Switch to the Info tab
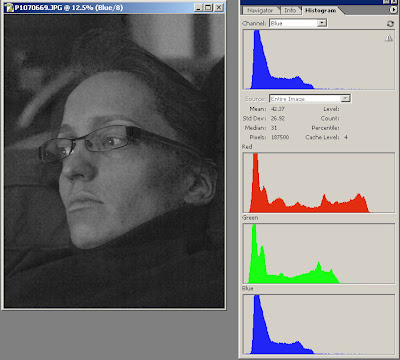Viewport: 400px width, 360px height. (x=290, y=10)
